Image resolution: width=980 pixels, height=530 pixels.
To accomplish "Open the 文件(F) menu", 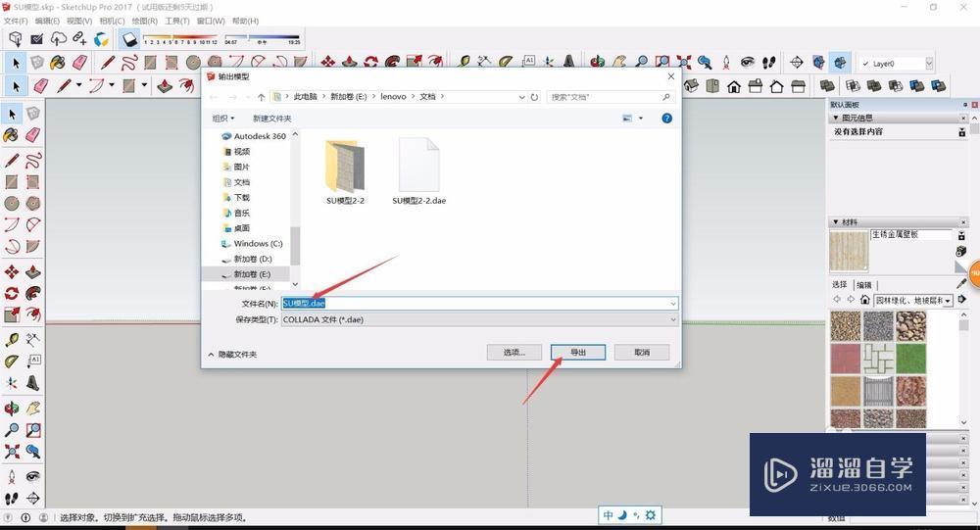I will tap(16, 21).
